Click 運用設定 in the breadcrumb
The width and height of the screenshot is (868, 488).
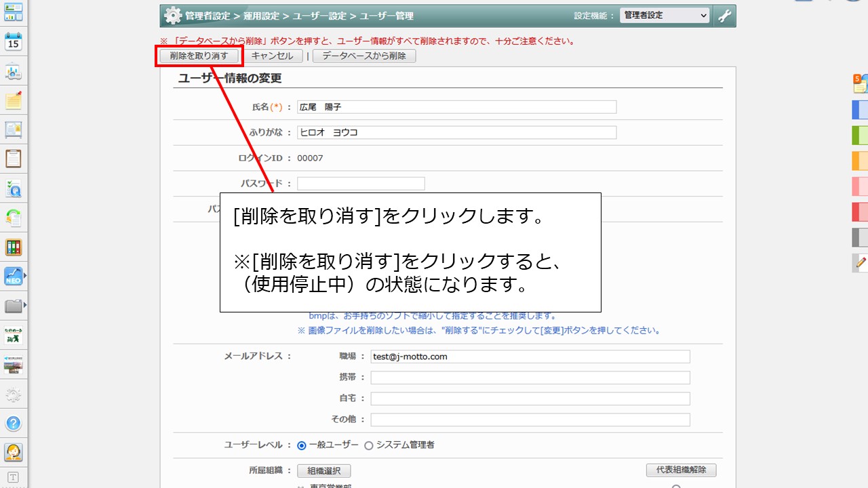pos(263,16)
